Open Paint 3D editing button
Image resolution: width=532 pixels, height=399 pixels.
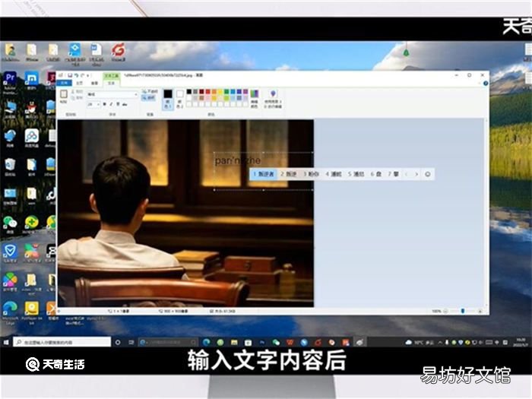click(273, 99)
